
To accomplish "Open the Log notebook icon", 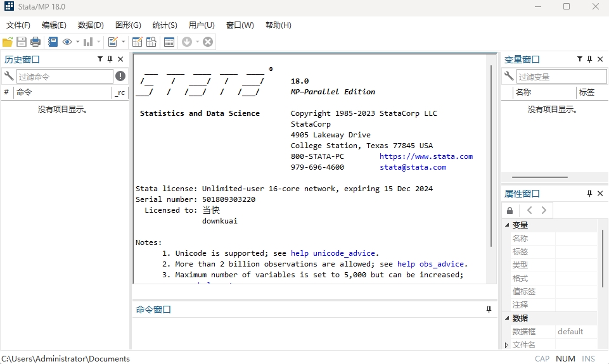I will point(53,42).
